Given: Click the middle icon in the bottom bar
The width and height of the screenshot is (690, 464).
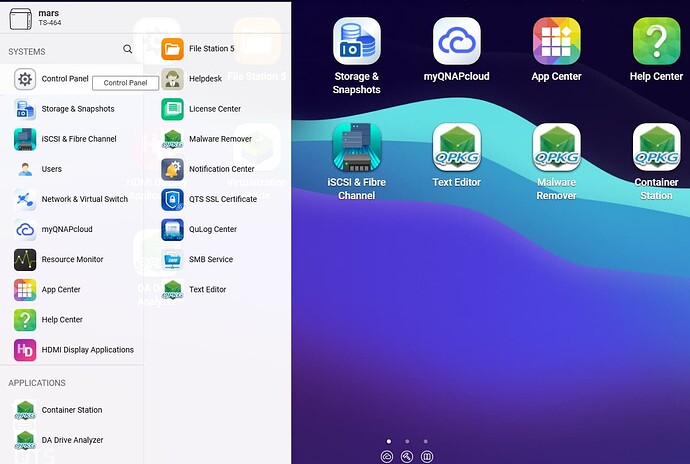Looking at the screenshot, I should coord(407,457).
